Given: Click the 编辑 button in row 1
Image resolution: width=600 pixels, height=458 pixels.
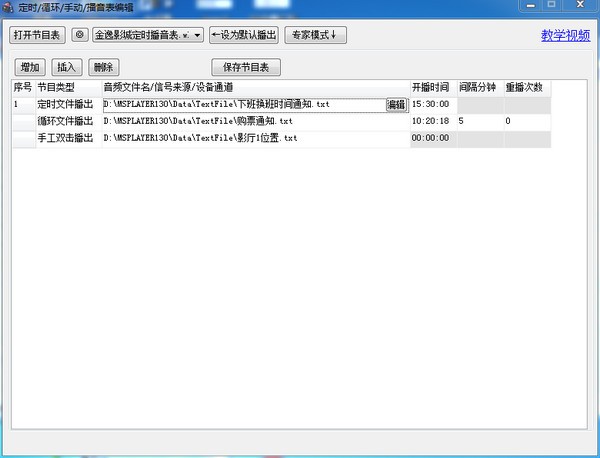Looking at the screenshot, I should [x=397, y=104].
